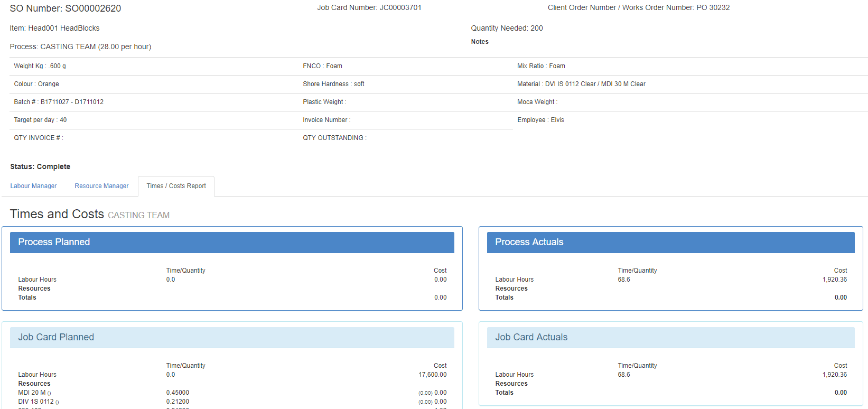This screenshot has height=409, width=868.
Task: Click the Status: Complete label
Action: 40,166
